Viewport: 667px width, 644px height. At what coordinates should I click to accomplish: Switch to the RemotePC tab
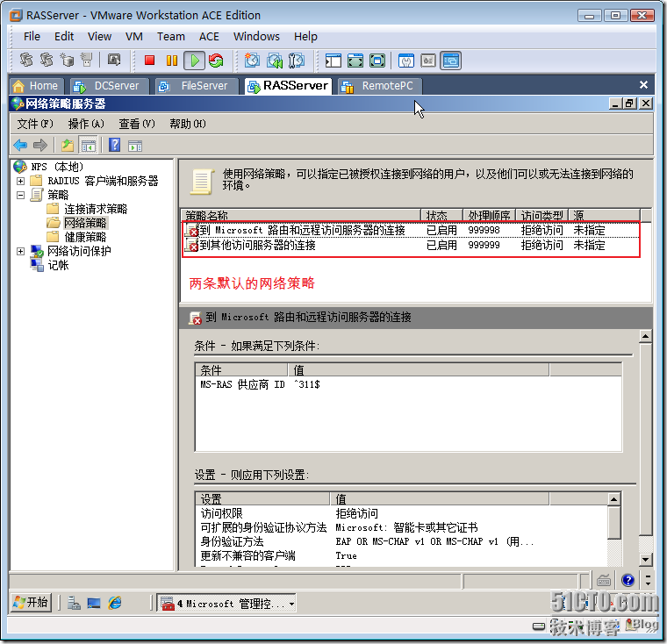(380, 86)
